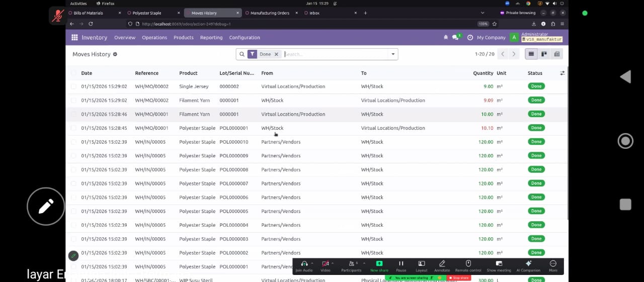This screenshot has height=282, width=644.
Task: Switch to Manufacturing Orders browser tab
Action: click(x=270, y=13)
